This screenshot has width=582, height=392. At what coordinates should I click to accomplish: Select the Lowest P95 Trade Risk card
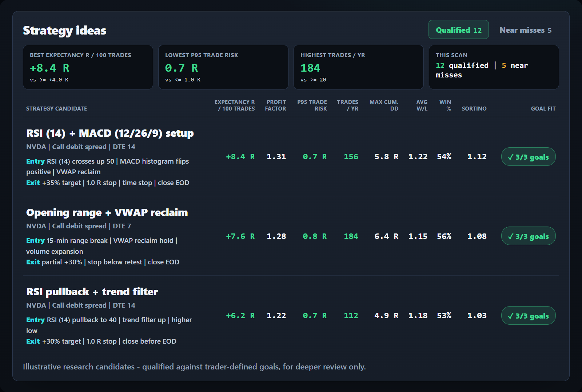coord(223,67)
